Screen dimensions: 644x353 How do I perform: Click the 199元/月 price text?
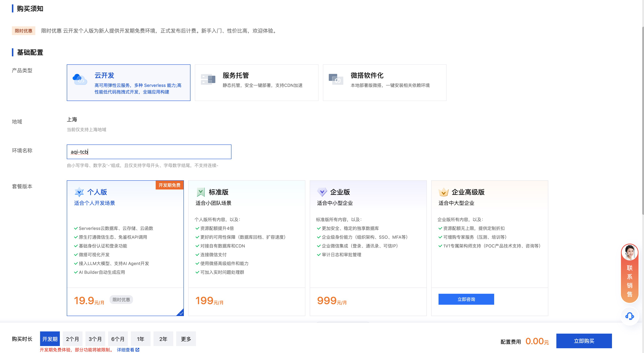click(209, 301)
